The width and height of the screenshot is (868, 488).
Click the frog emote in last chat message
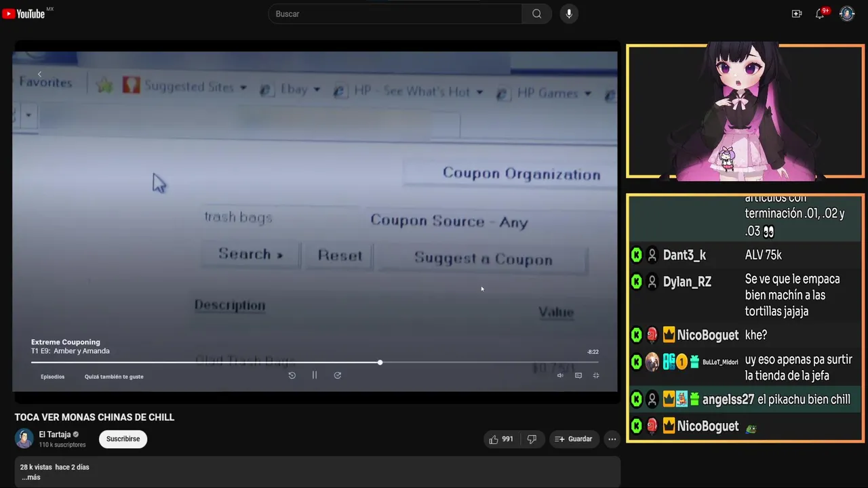(750, 428)
